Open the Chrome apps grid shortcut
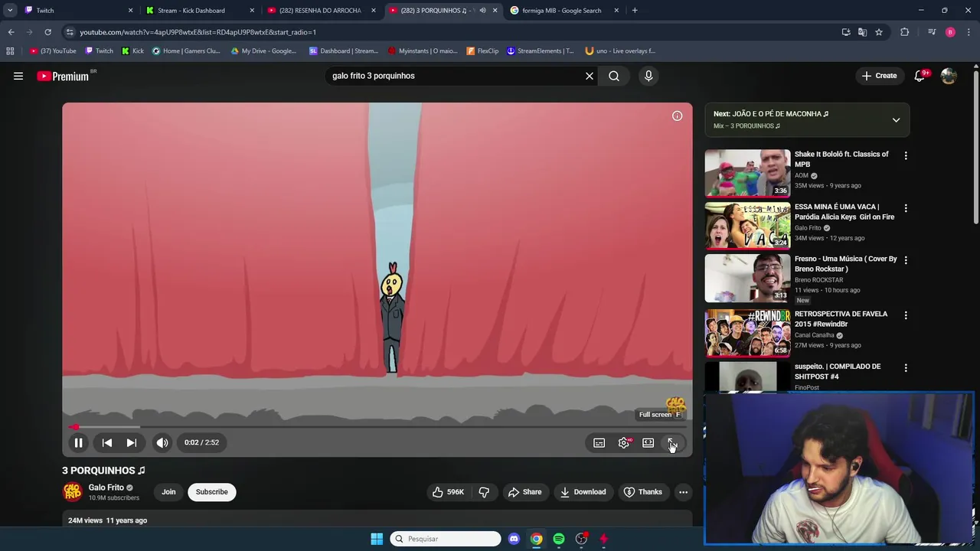The width and height of the screenshot is (980, 551). tap(10, 51)
